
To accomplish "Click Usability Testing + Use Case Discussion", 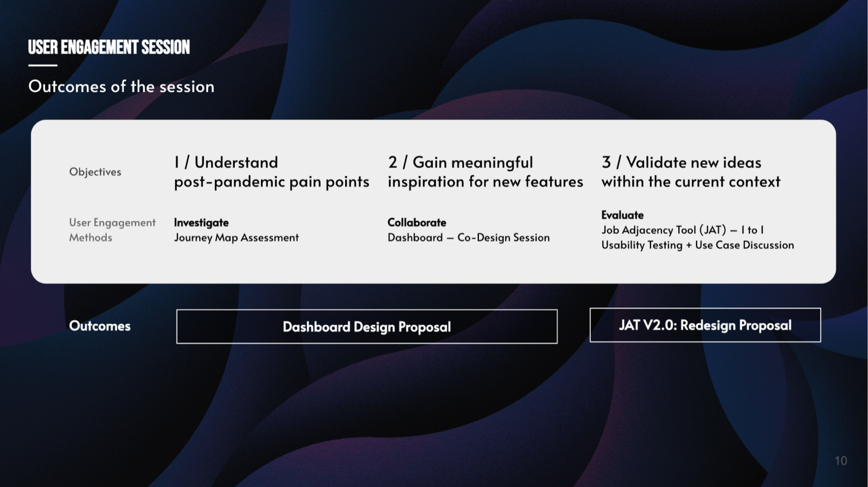I will (698, 245).
